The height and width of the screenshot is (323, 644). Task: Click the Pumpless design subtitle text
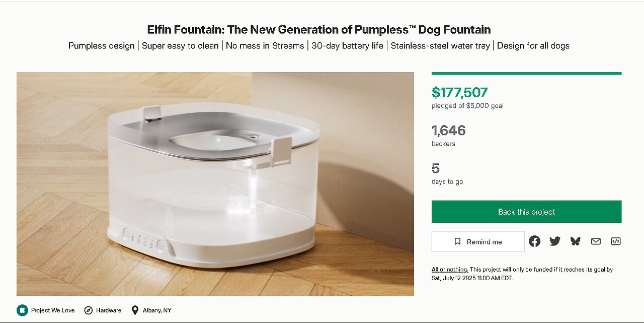click(101, 46)
